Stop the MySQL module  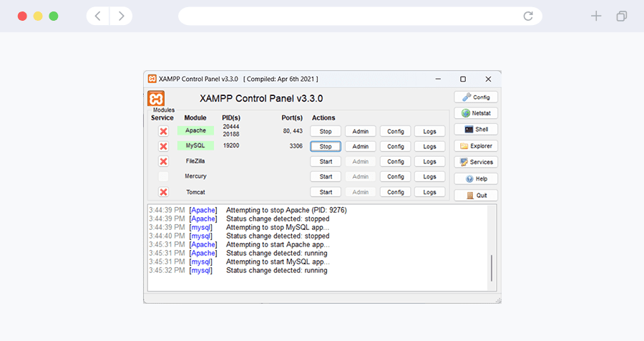point(326,146)
